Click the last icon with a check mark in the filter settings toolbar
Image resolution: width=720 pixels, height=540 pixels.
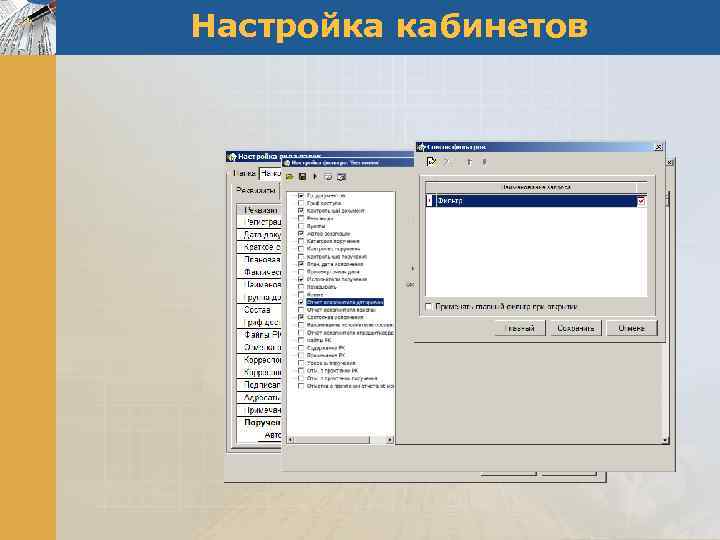pyautogui.click(x=341, y=177)
